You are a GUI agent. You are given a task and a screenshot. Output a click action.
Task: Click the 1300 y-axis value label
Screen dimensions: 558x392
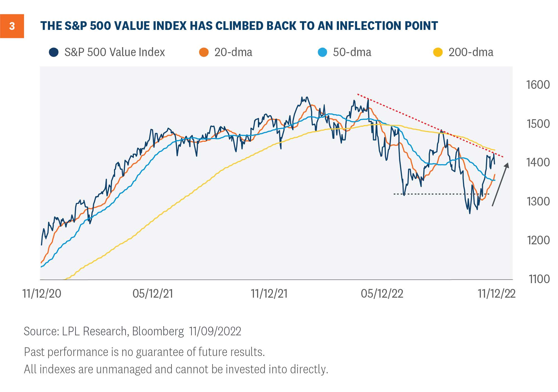(x=538, y=201)
